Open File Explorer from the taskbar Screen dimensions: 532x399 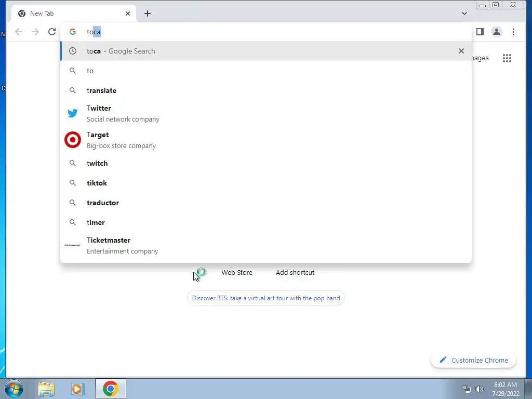[x=46, y=389]
